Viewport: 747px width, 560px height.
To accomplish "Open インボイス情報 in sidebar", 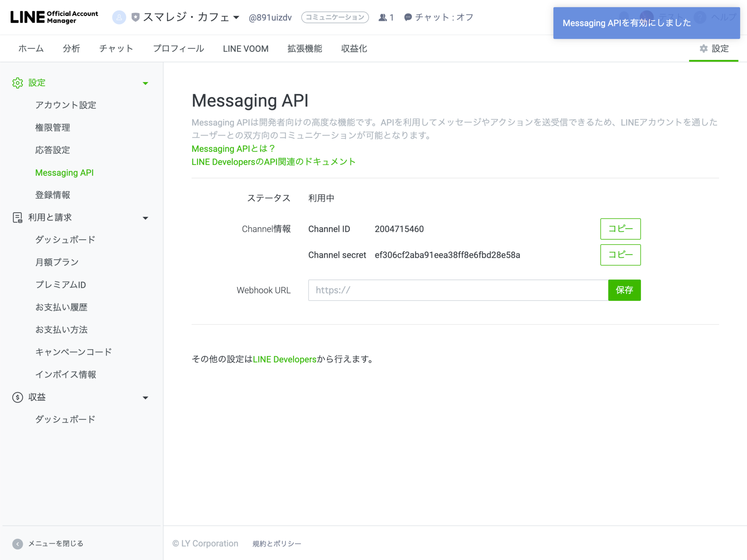I will [66, 374].
